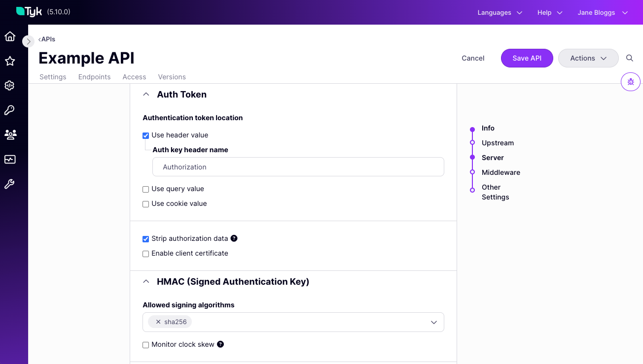Image resolution: width=643 pixels, height=364 pixels.
Task: Enable Monitor clock skew
Action: pyautogui.click(x=145, y=345)
